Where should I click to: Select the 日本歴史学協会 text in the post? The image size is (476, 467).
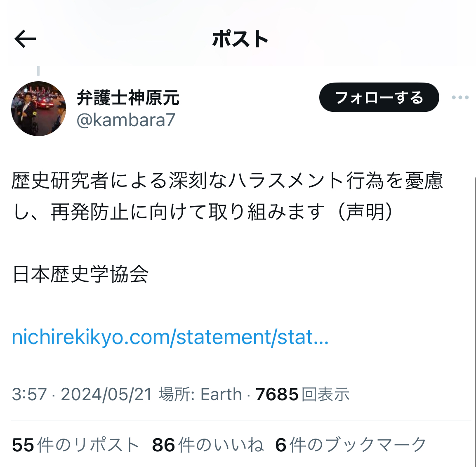click(80, 274)
